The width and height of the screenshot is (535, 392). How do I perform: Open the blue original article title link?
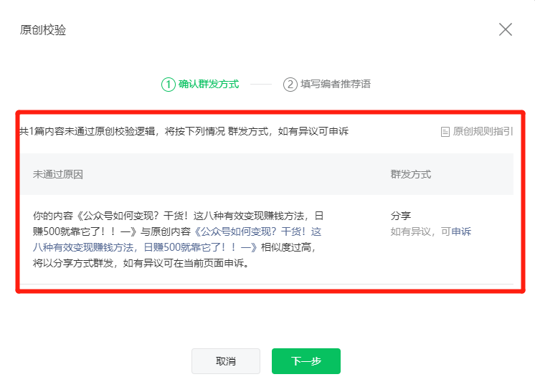177,239
